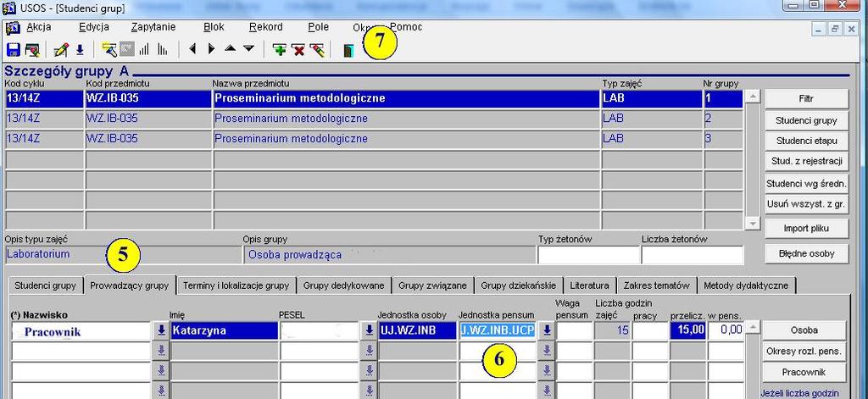Open the Grupy związane tab
The height and width of the screenshot is (399, 868).
(x=433, y=285)
